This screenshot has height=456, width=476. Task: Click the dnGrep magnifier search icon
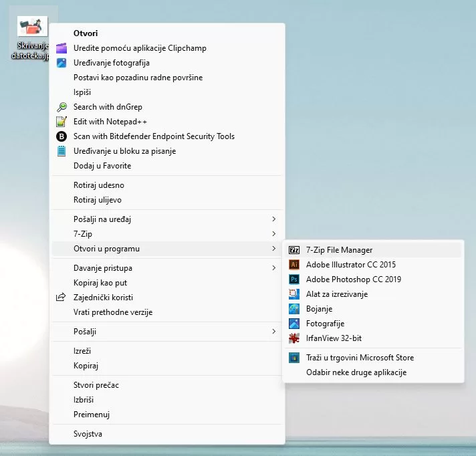[x=62, y=107]
